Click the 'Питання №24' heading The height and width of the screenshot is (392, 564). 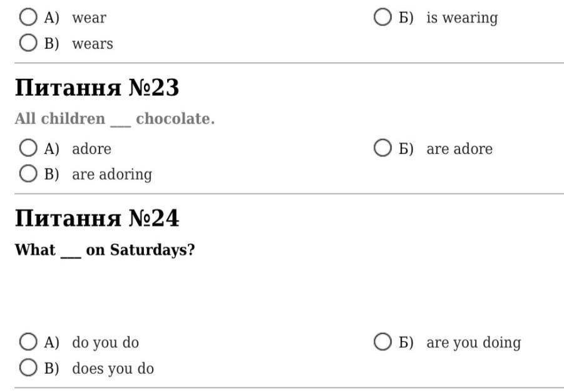pyautogui.click(x=97, y=219)
